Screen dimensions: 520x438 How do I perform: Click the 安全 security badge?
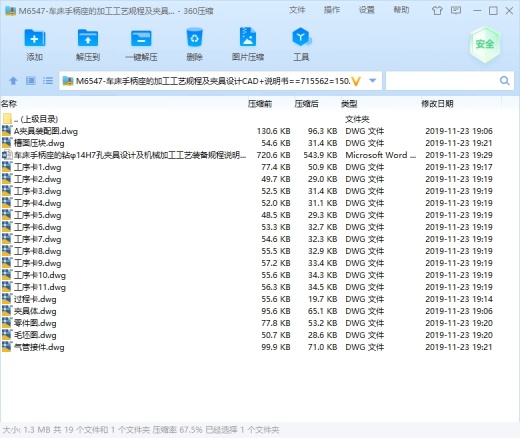pyautogui.click(x=485, y=44)
